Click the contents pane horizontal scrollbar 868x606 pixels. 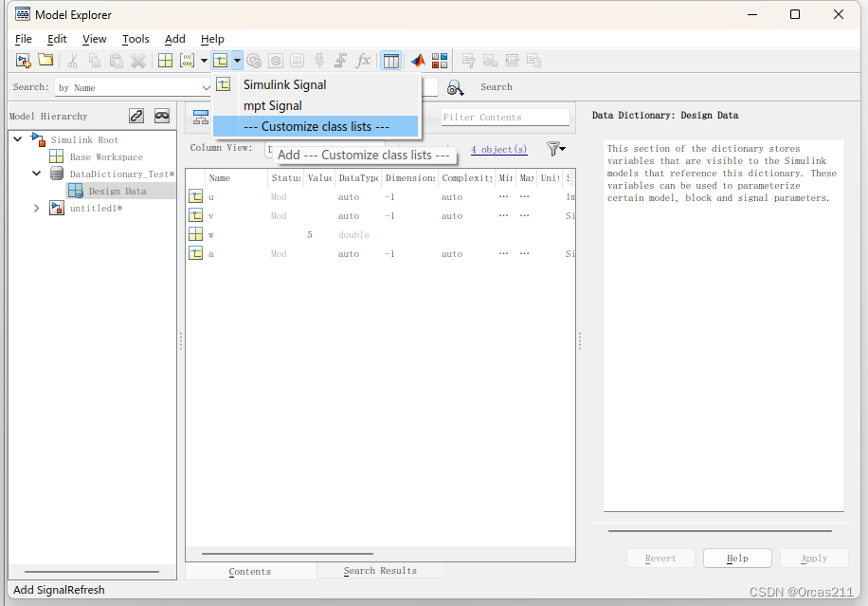287,554
